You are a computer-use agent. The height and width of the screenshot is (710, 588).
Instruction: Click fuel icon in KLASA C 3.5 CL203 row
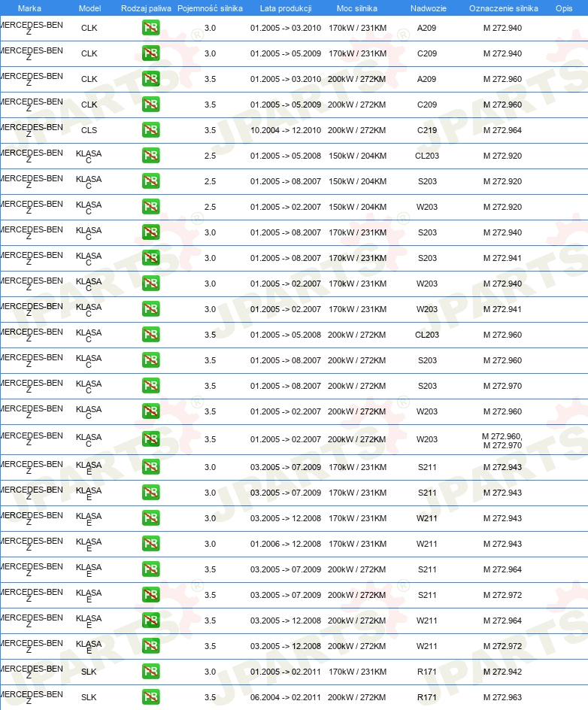point(150,335)
